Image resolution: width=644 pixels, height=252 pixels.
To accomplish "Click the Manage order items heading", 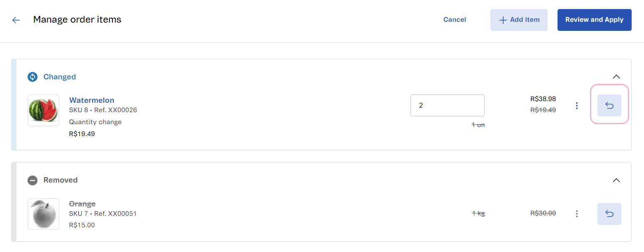I will pyautogui.click(x=77, y=19).
